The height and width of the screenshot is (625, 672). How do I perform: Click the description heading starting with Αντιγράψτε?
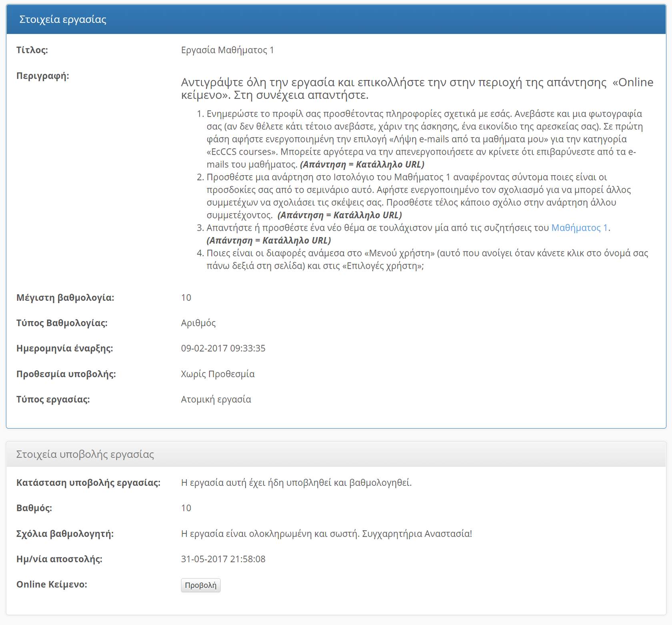pos(416,88)
